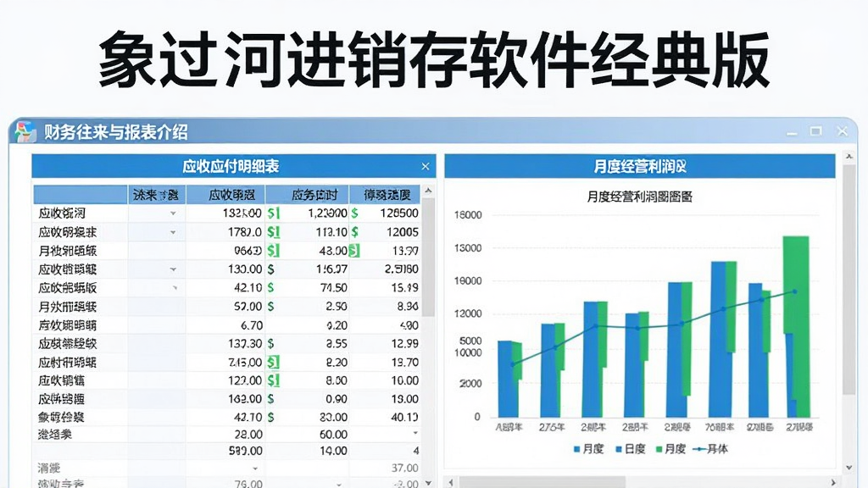Click the dollar icon right of 52.00

(x=270, y=307)
